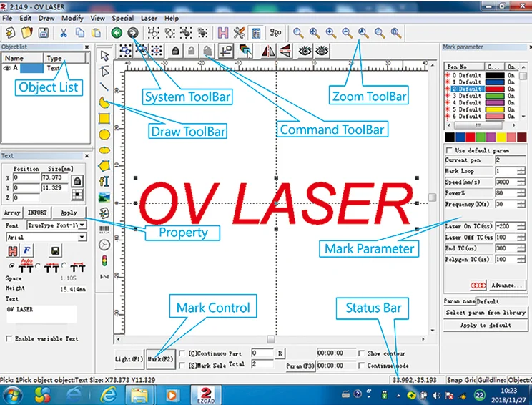The height and width of the screenshot is (405, 532).
Task: Open the Modify menu
Action: [x=72, y=18]
